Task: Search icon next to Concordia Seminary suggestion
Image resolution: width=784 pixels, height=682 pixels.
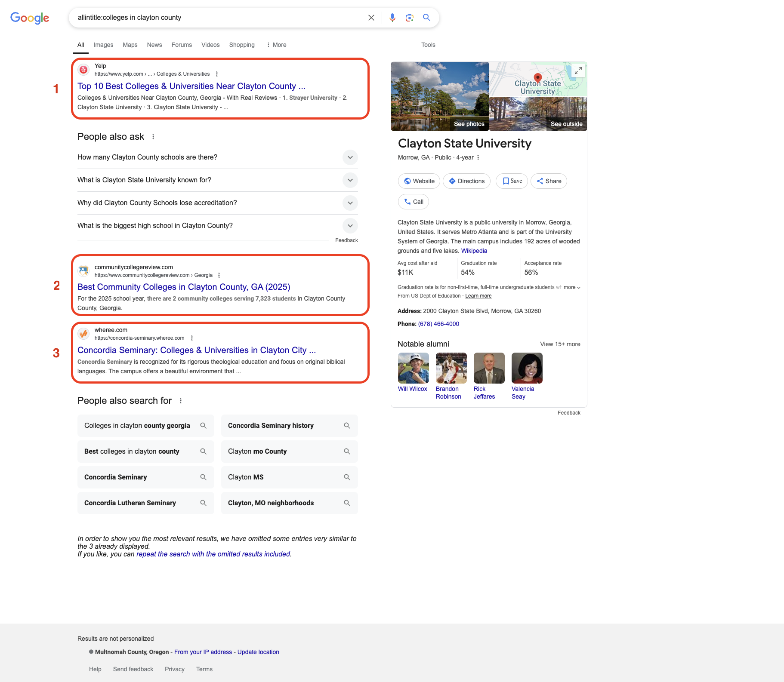Action: [x=204, y=477]
